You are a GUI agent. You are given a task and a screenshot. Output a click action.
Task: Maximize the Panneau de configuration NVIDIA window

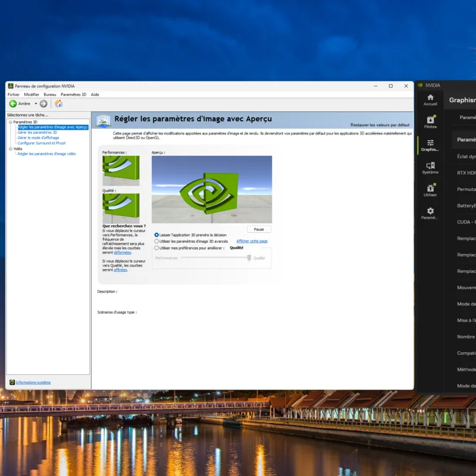(391, 86)
